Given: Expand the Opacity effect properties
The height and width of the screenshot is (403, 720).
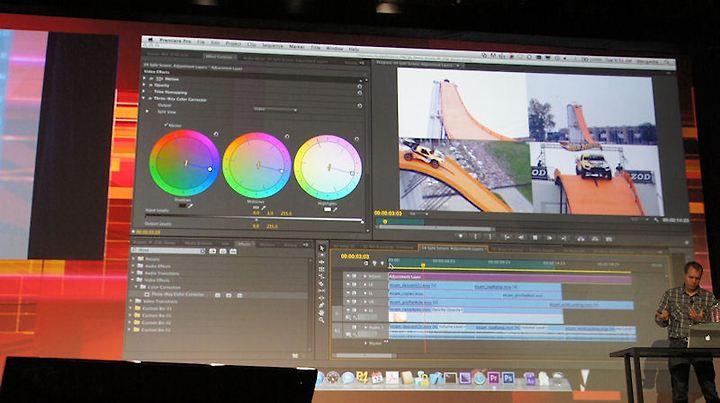Looking at the screenshot, I should point(144,85).
